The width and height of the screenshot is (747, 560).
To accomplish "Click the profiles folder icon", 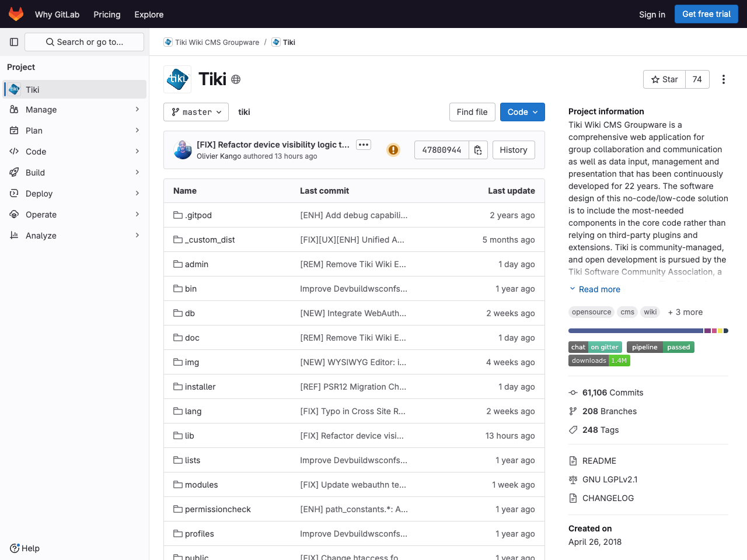I will click(x=178, y=534).
